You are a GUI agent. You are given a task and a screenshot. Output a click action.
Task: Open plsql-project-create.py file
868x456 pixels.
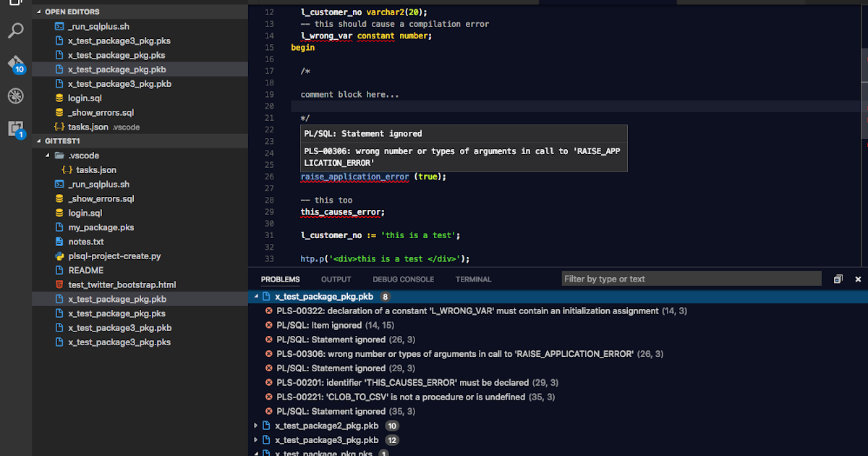140,256
